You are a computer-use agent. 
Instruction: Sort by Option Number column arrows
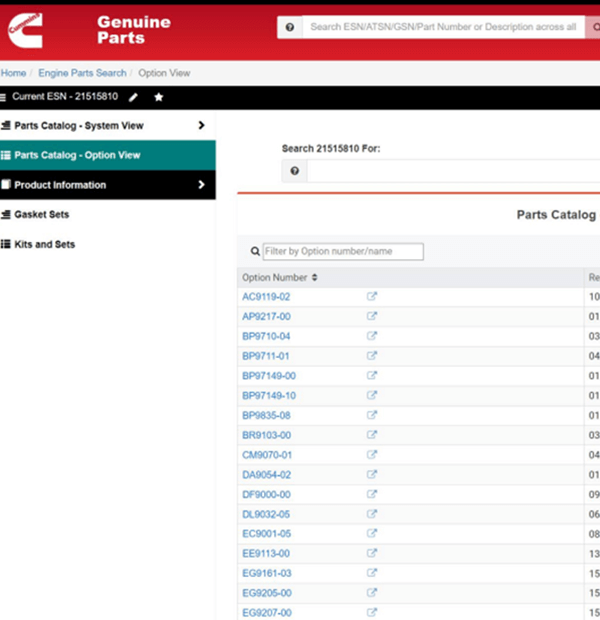tap(314, 278)
